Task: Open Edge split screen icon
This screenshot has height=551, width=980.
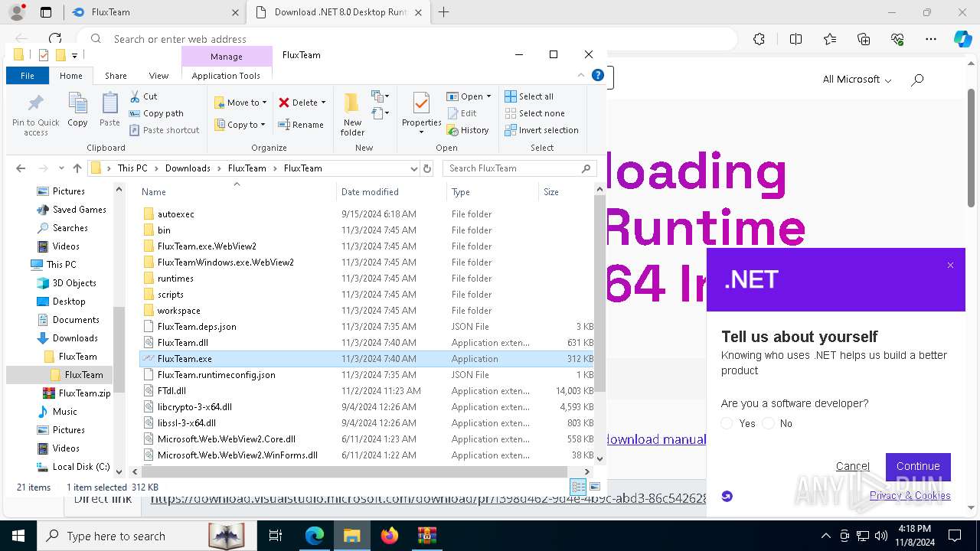Action: (x=795, y=39)
